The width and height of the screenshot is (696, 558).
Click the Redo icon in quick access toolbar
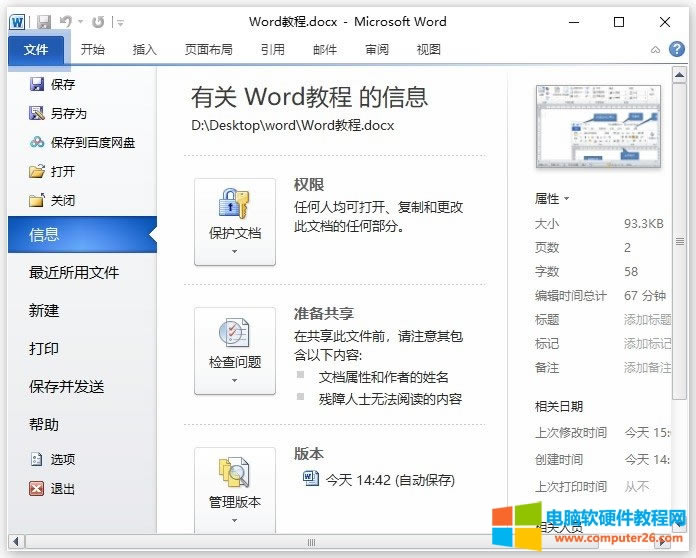point(97,21)
